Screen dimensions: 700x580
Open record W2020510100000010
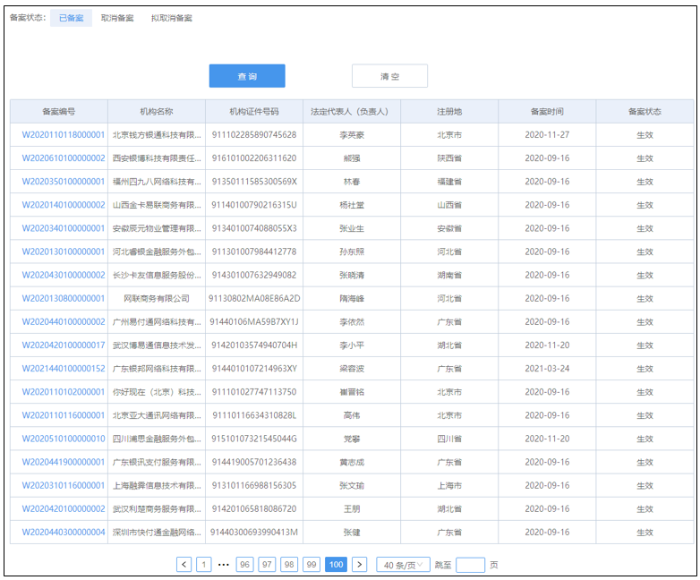[x=63, y=438]
